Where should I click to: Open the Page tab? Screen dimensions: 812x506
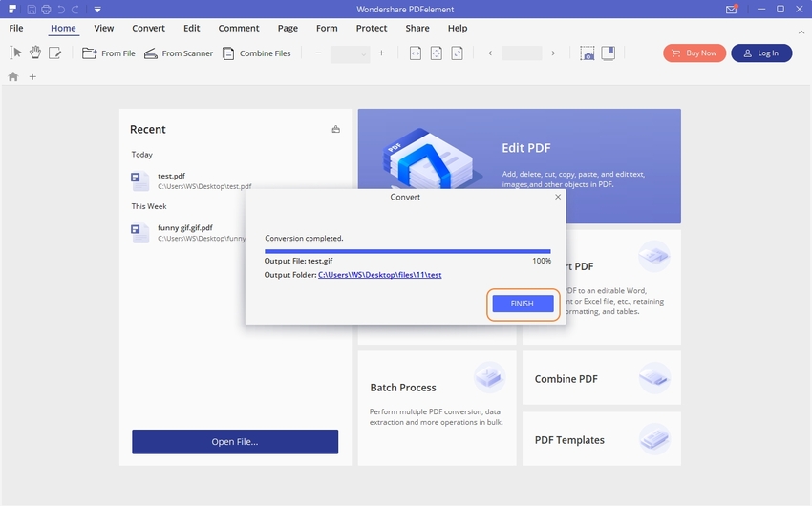pos(288,28)
